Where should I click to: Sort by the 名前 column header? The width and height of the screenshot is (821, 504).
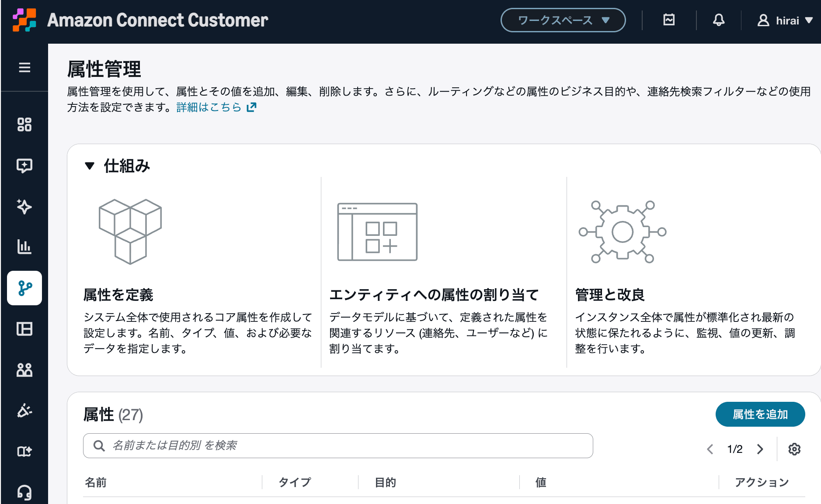tap(96, 482)
